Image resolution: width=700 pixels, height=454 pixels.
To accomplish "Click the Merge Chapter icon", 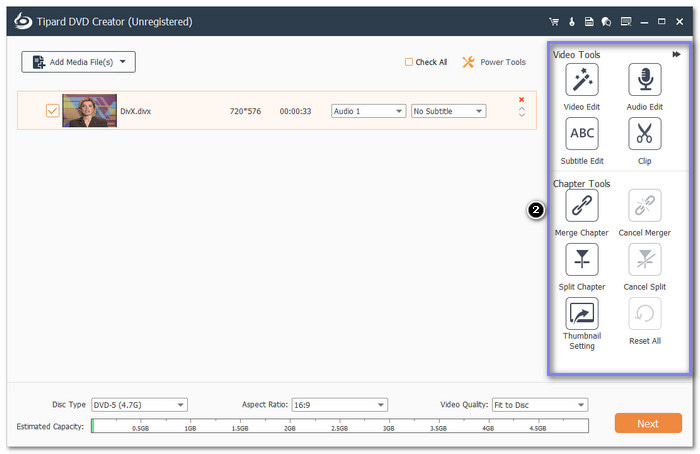I will click(x=581, y=205).
